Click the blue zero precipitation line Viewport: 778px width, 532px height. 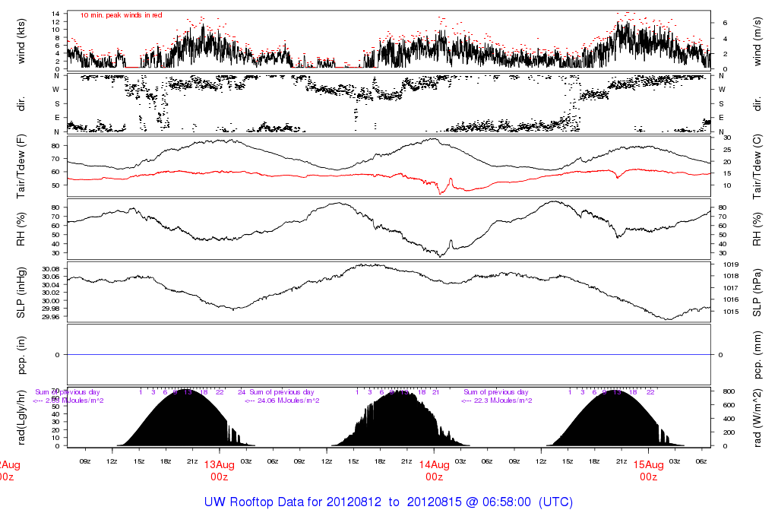(x=389, y=355)
